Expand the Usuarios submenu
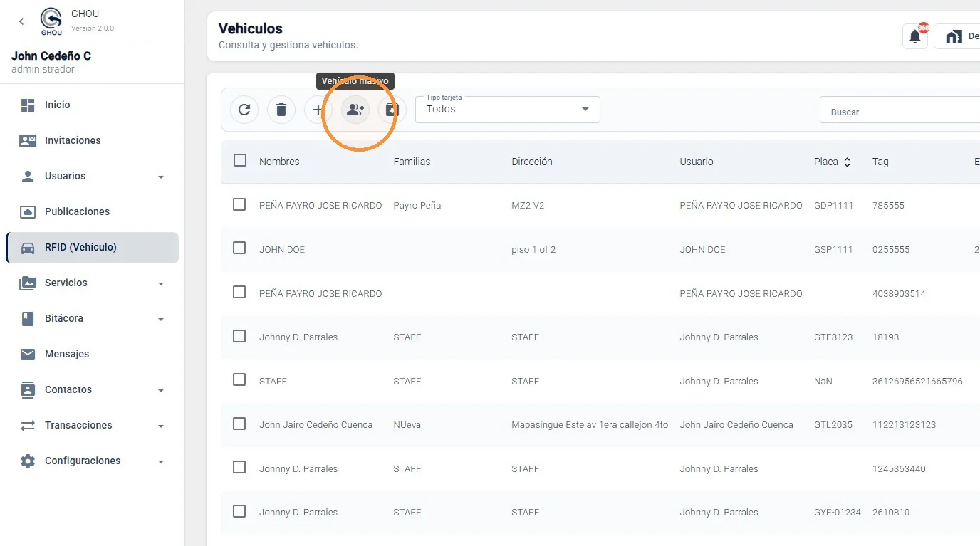 [x=161, y=177]
